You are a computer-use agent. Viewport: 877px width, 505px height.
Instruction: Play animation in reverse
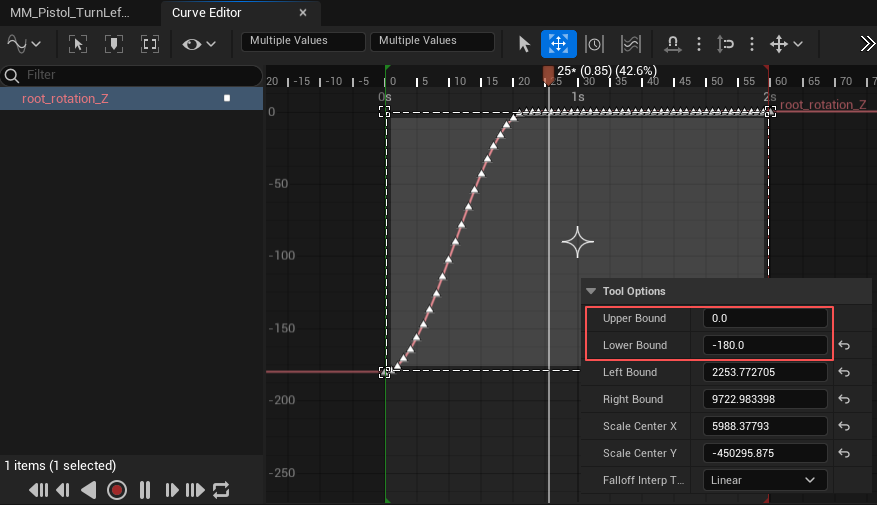pyautogui.click(x=89, y=490)
